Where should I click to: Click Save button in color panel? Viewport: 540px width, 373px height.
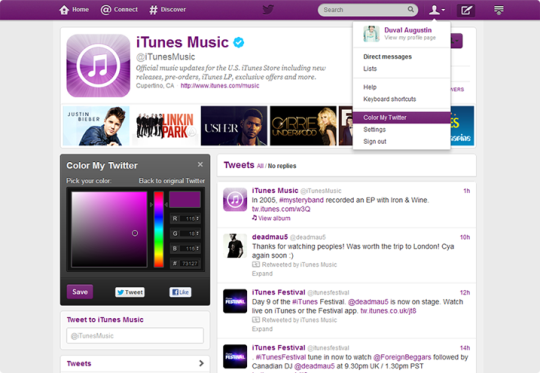pos(80,292)
